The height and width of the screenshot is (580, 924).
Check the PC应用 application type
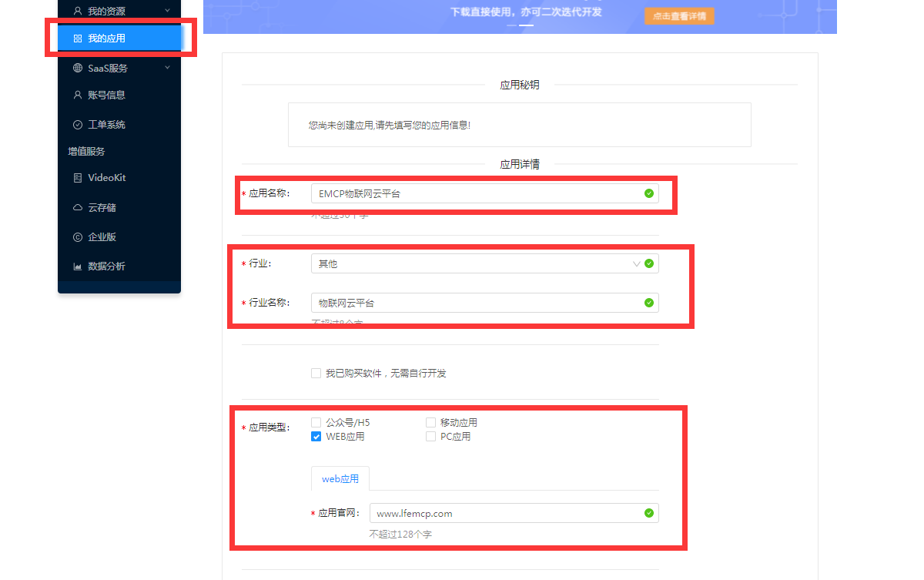[x=430, y=436]
